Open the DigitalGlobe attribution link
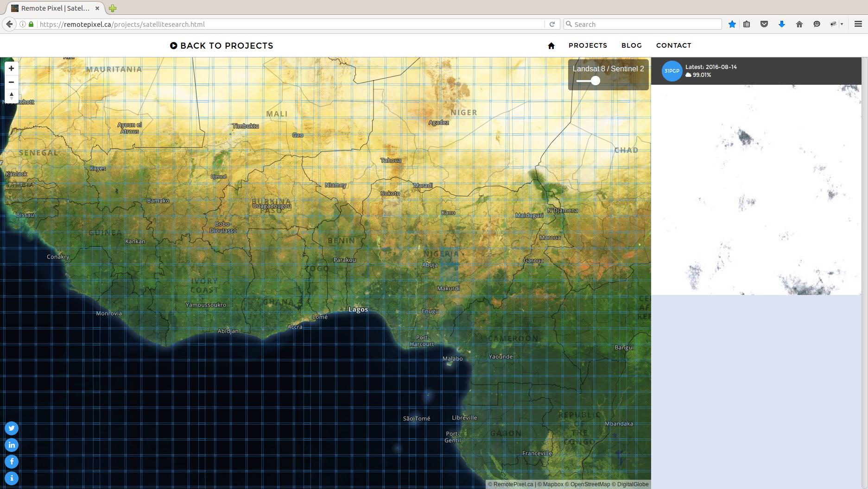 click(x=630, y=484)
